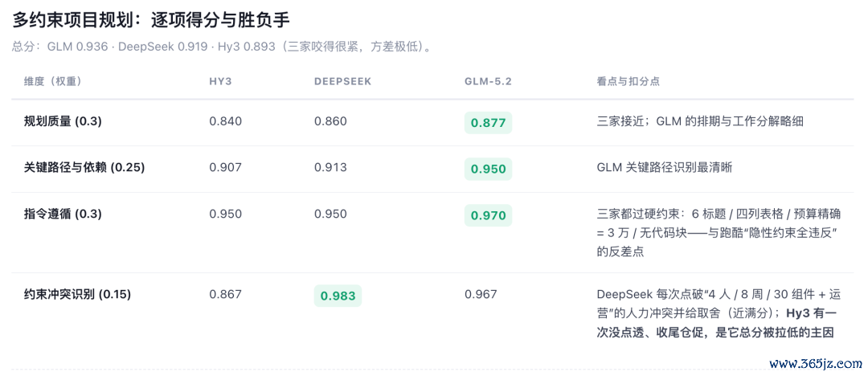Select the 关键路径与依赖 (0.25) row label
Image resolution: width=868 pixels, height=376 pixels.
pyautogui.click(x=84, y=167)
